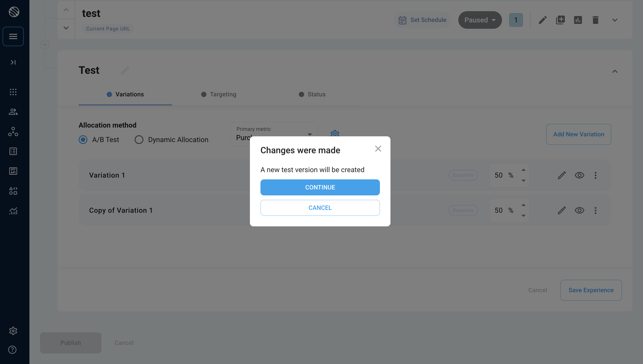Click the help question mark icon
This screenshot has width=643, height=364.
[x=12, y=350]
